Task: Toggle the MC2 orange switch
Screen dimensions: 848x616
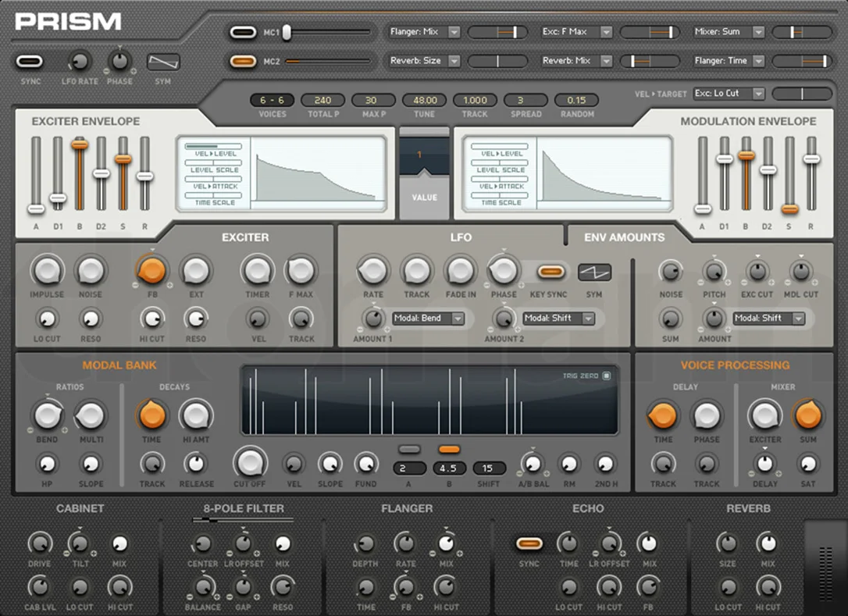Action: pos(243,61)
